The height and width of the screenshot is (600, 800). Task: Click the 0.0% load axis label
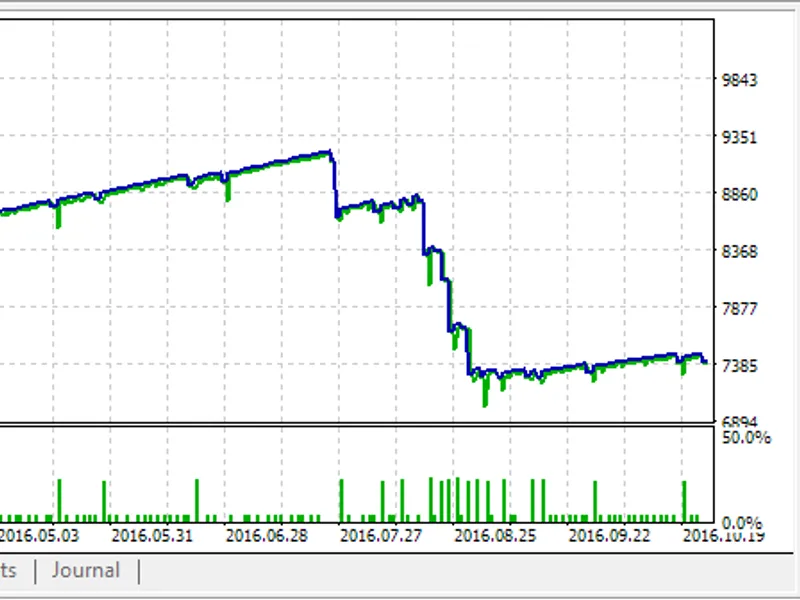coord(742,523)
